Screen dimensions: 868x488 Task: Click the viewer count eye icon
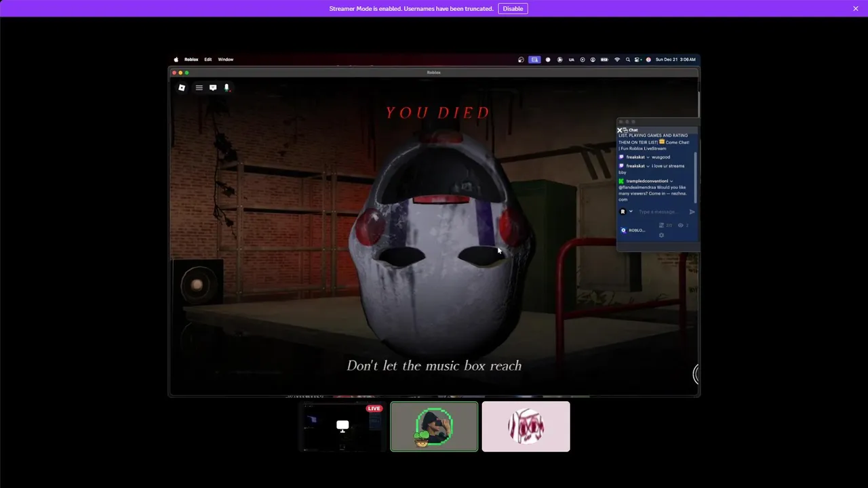click(x=680, y=225)
